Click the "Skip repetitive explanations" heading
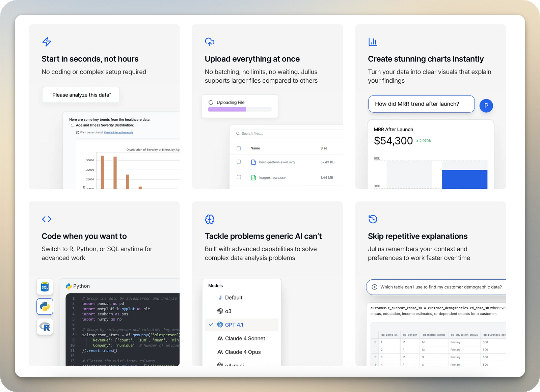The height and width of the screenshot is (392, 540). (418, 236)
